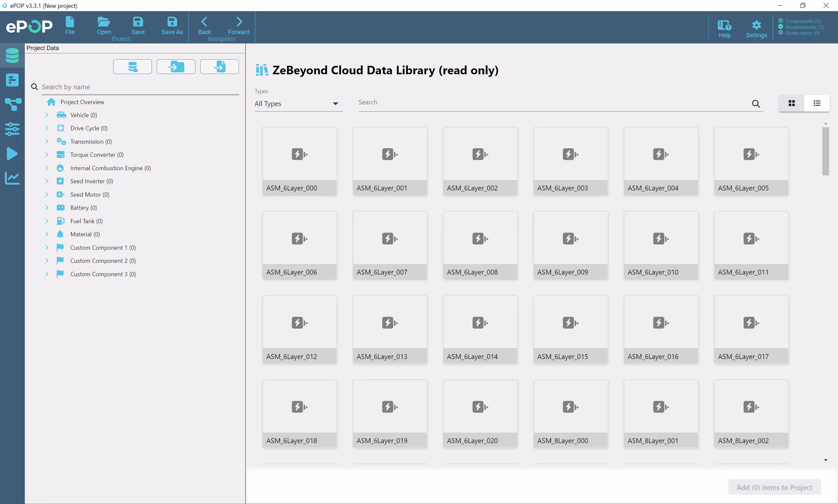This screenshot has height=504, width=838.
Task: Select the ASM_6Layer_003 library card
Action: [x=570, y=161]
